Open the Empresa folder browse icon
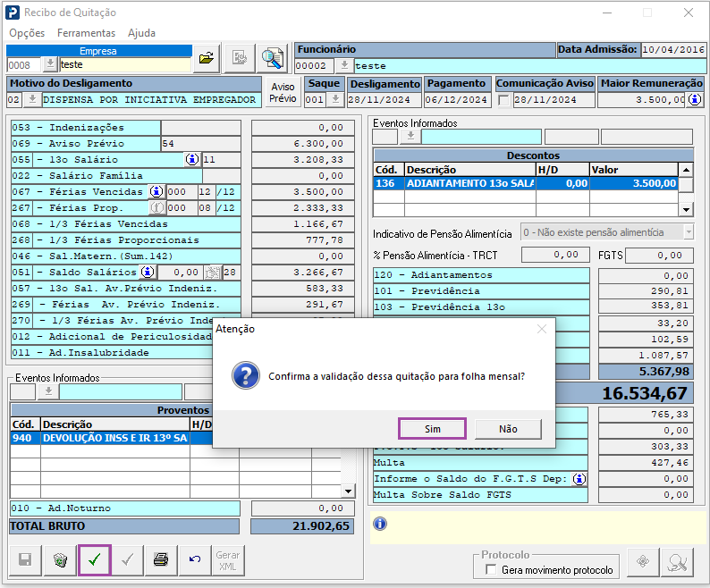 click(207, 58)
